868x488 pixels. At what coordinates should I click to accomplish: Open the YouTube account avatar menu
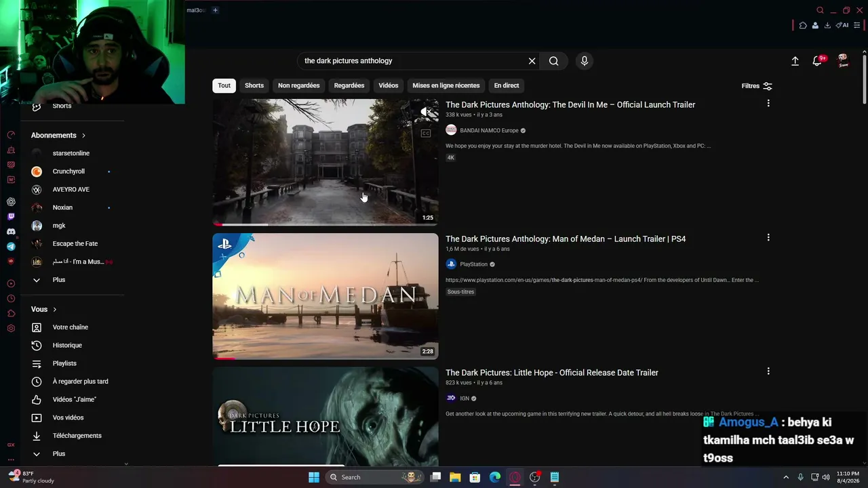(x=843, y=61)
